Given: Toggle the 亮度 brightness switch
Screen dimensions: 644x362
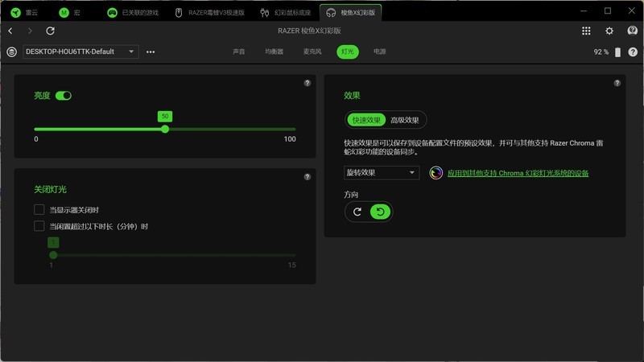Looking at the screenshot, I should click(64, 96).
